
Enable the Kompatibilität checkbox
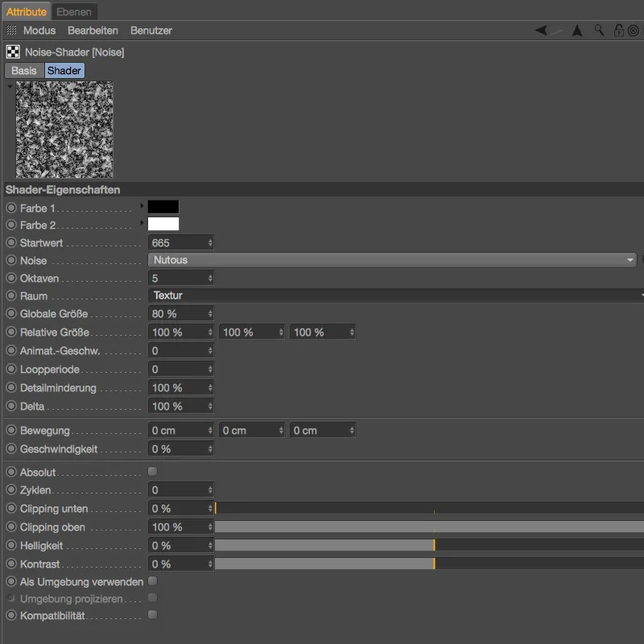click(152, 614)
